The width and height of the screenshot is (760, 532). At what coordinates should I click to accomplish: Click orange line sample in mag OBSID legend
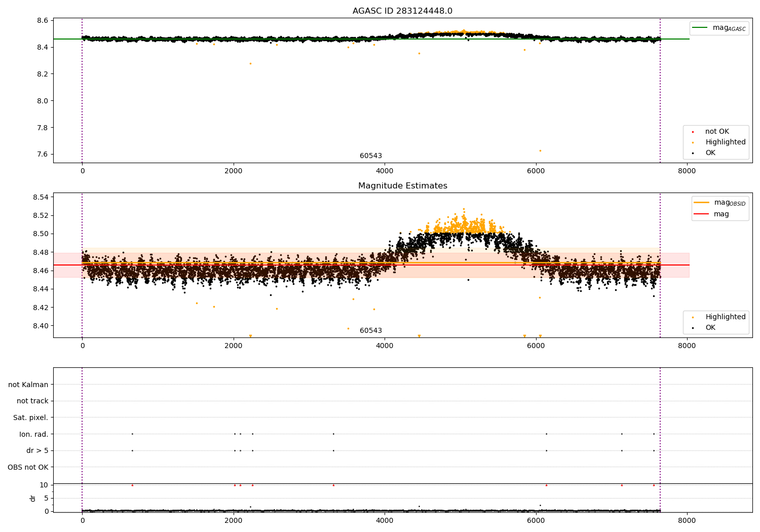coord(701,203)
